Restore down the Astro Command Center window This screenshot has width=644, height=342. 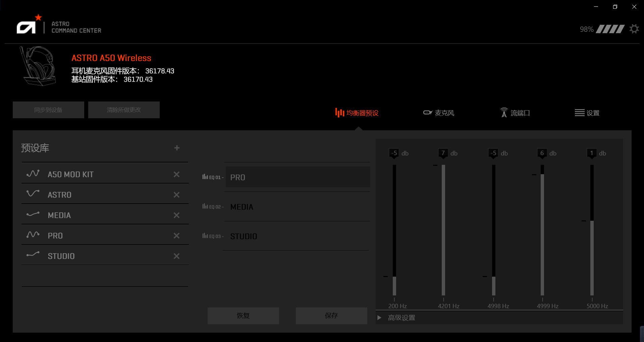pos(615,7)
